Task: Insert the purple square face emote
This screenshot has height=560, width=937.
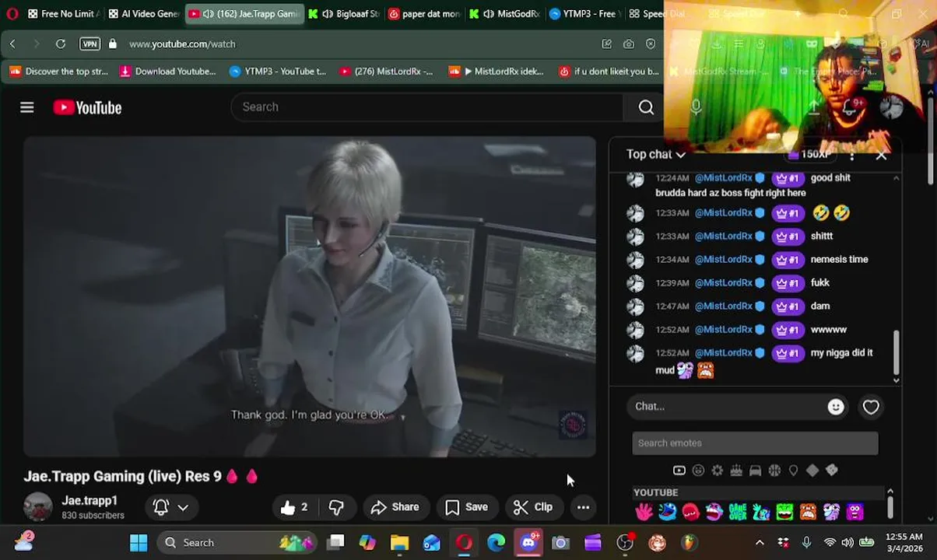Action: tap(855, 511)
